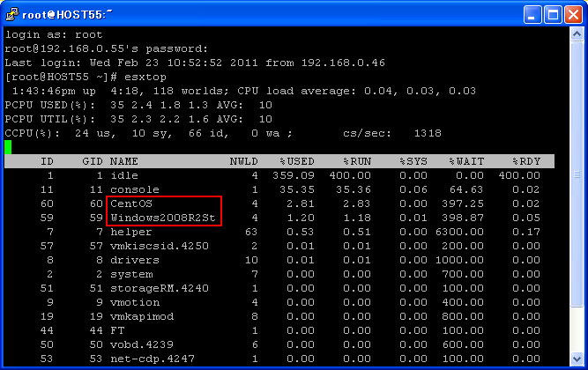Click the 35.35 %USED value for console
Image resolution: width=588 pixels, height=370 pixels.
pyautogui.click(x=297, y=189)
